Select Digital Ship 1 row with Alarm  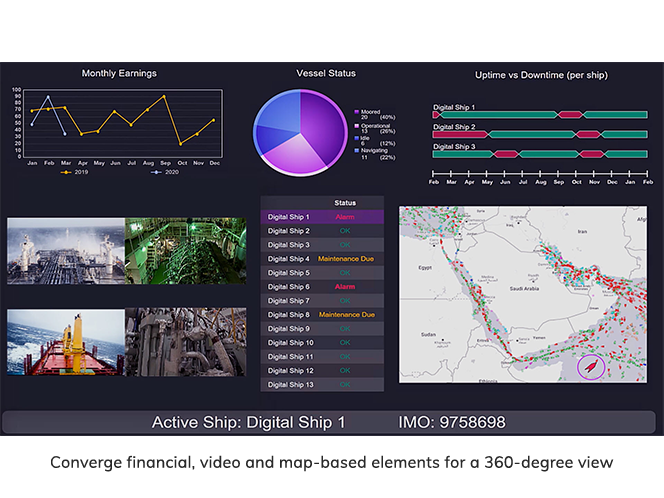coord(322,216)
